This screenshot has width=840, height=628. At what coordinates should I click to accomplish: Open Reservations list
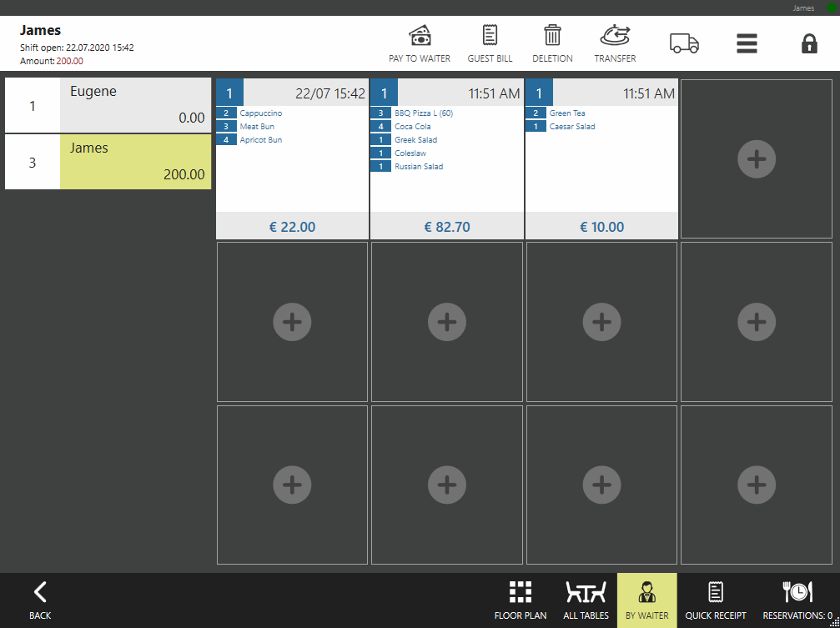pyautogui.click(x=797, y=600)
